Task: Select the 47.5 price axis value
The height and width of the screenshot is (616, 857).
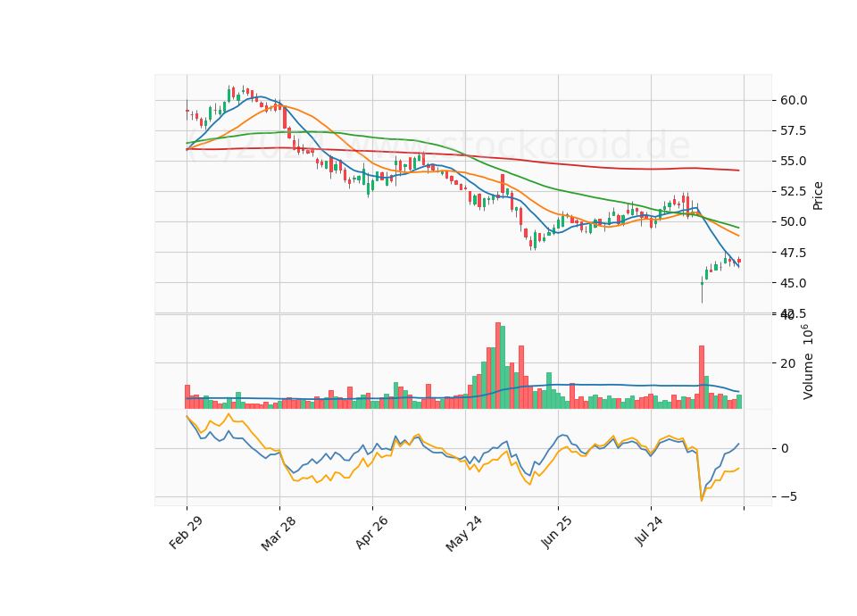Action: [x=794, y=253]
